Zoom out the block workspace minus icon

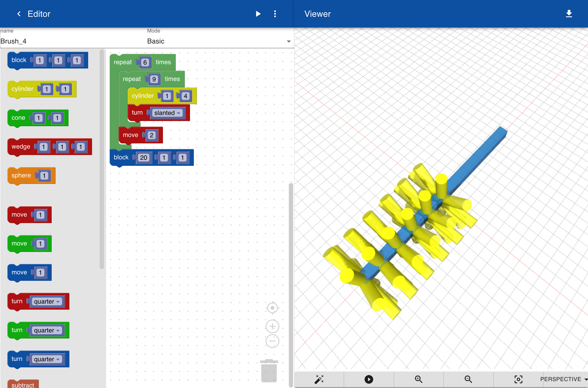pos(272,341)
